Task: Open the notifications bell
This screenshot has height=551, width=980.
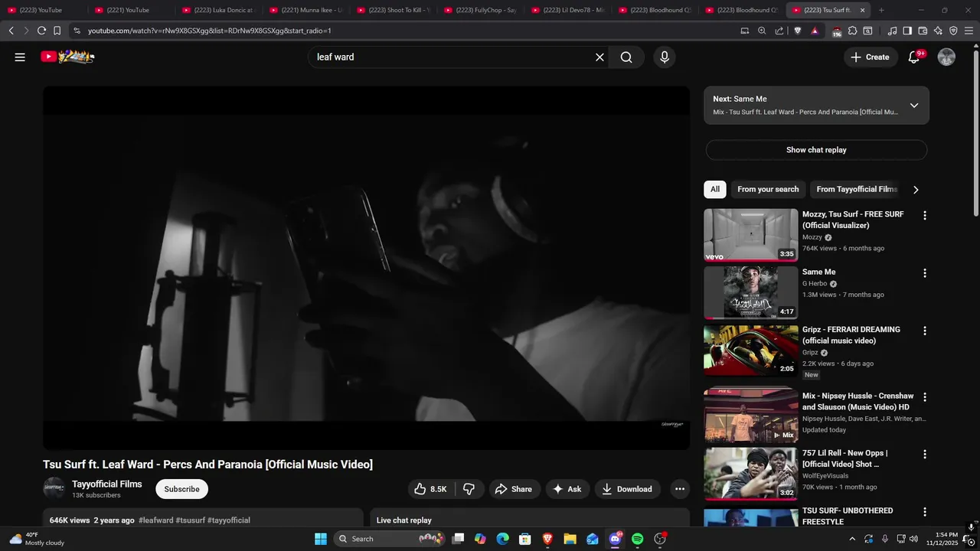Action: tap(913, 57)
